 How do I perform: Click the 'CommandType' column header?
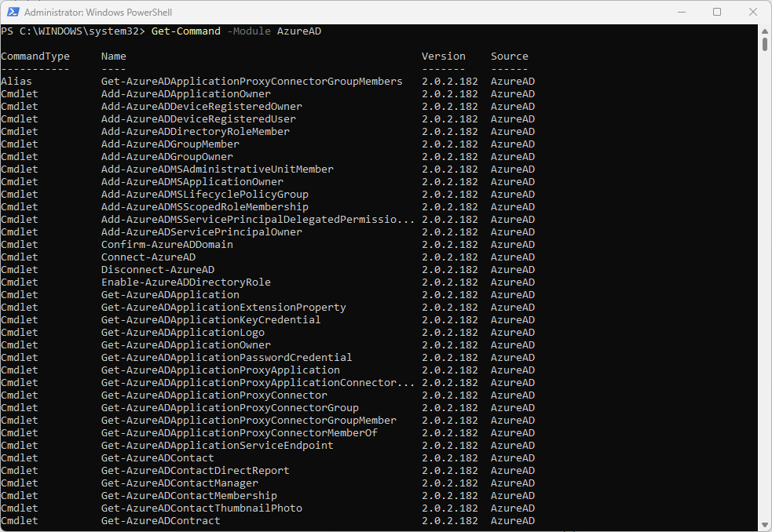point(35,56)
